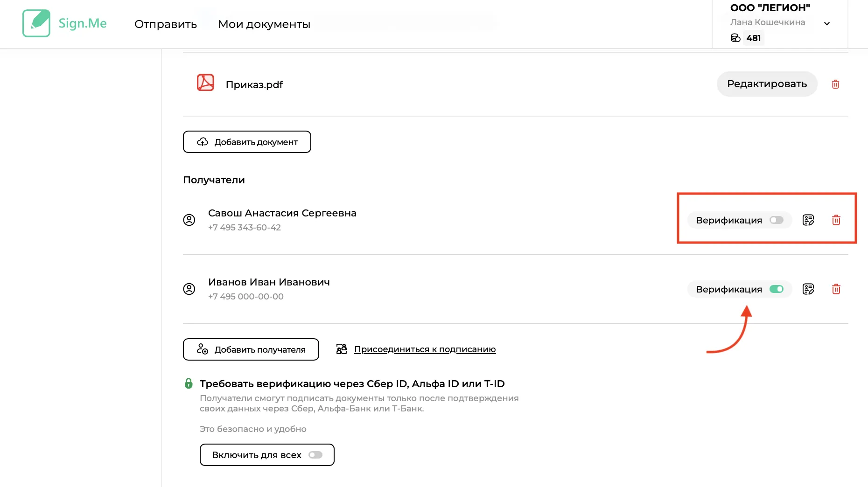Open signature settings icon for Иванов Иван
868x487 pixels.
pyautogui.click(x=808, y=289)
